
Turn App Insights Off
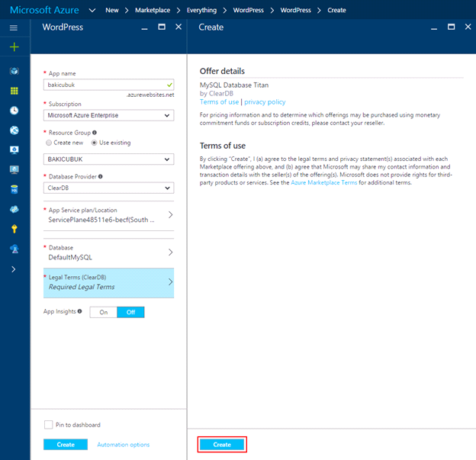(x=130, y=312)
